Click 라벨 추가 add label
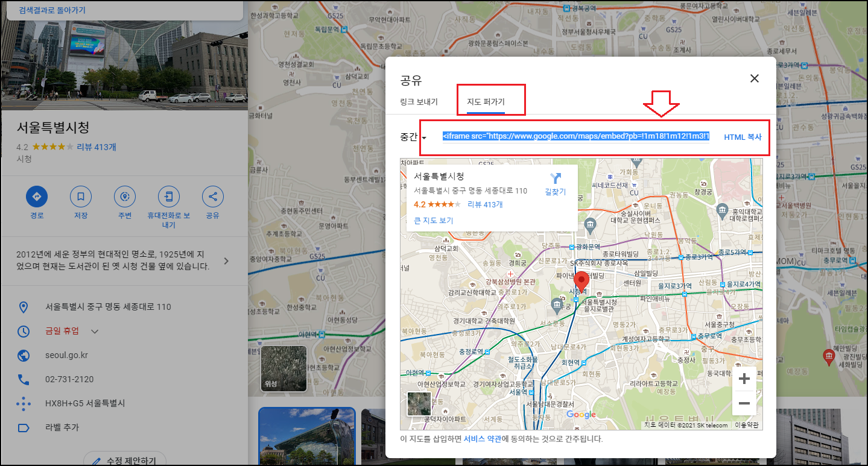 pyautogui.click(x=62, y=427)
